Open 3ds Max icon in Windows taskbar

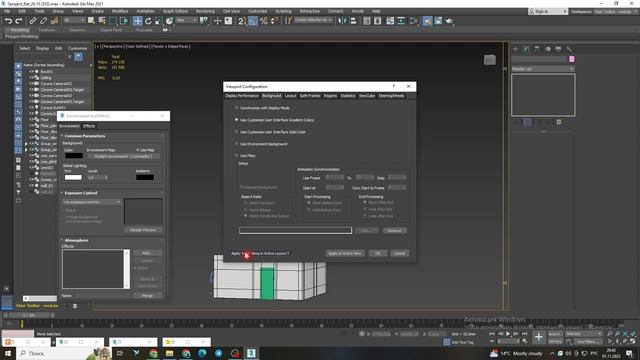[251, 353]
